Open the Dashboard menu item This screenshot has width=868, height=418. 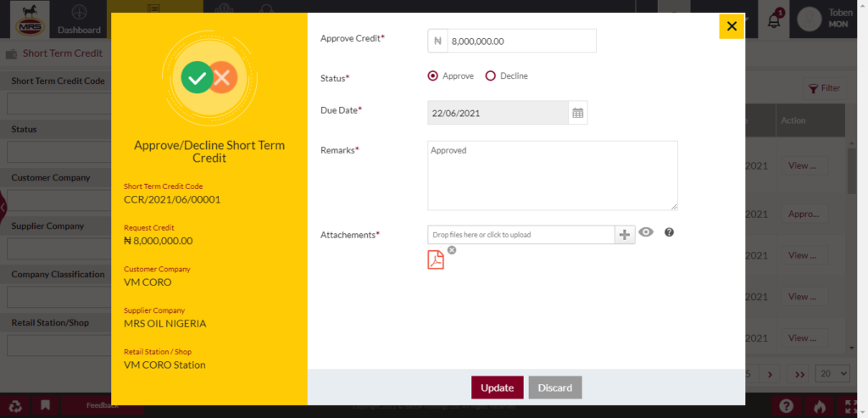pyautogui.click(x=79, y=20)
